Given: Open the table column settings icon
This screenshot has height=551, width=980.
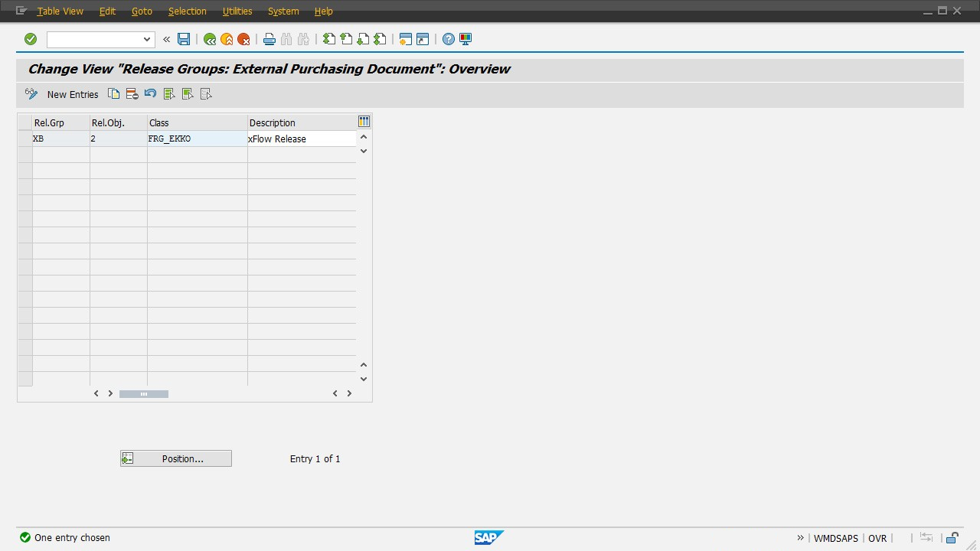Looking at the screenshot, I should point(364,122).
